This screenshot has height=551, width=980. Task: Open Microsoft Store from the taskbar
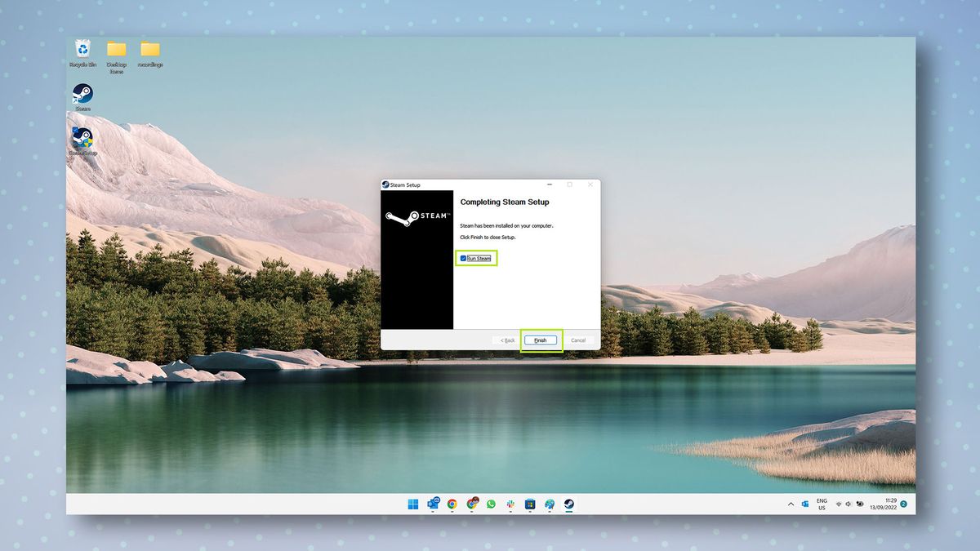point(528,504)
